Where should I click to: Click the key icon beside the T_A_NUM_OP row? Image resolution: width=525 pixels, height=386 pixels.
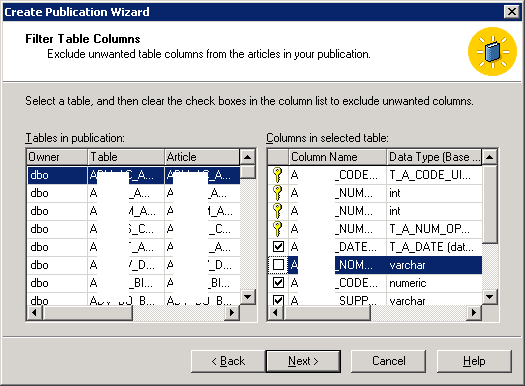pyautogui.click(x=278, y=229)
